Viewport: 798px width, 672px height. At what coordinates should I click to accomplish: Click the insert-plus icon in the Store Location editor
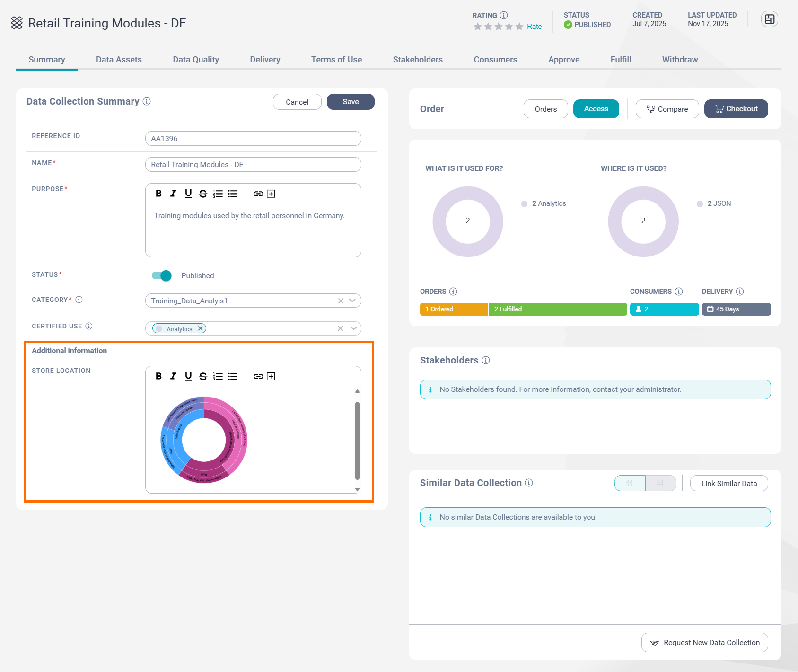(x=271, y=376)
